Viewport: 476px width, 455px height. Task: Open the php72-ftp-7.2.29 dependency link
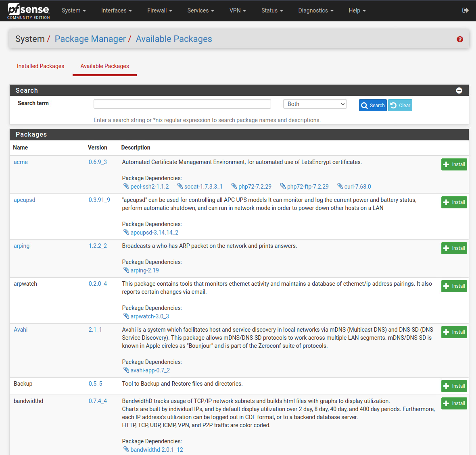click(x=308, y=187)
